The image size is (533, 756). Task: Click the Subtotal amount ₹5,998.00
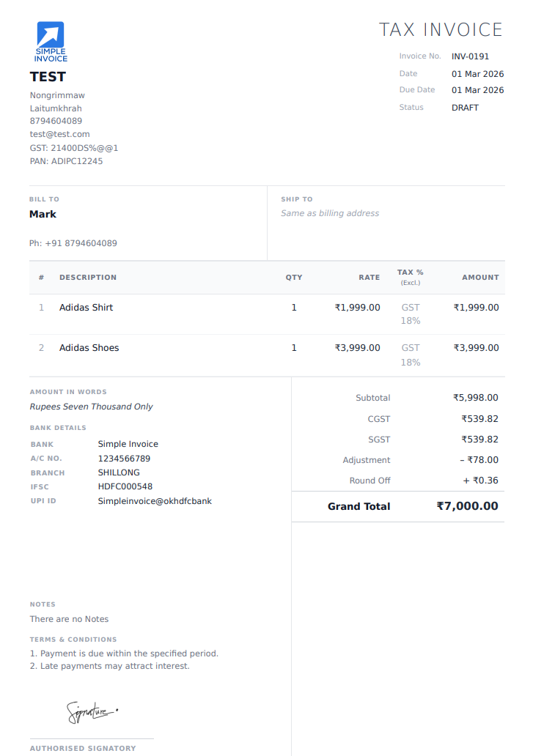[x=475, y=398]
